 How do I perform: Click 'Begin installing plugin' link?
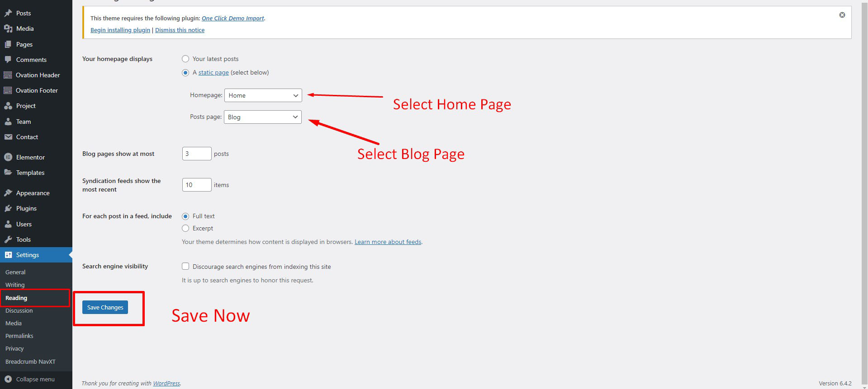[120, 30]
